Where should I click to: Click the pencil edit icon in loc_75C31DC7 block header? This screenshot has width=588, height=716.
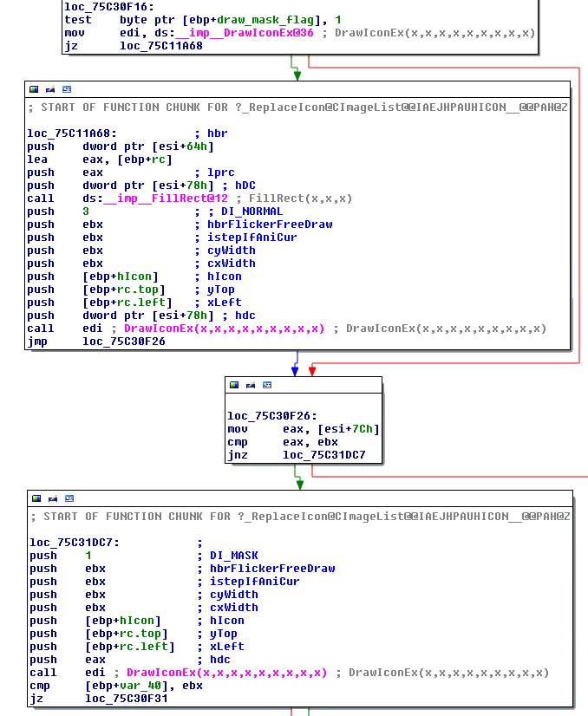point(53,498)
